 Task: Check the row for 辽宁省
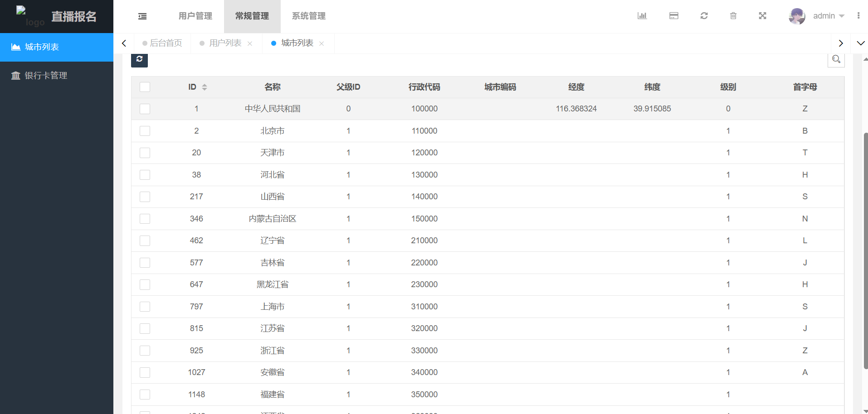pyautogui.click(x=145, y=241)
